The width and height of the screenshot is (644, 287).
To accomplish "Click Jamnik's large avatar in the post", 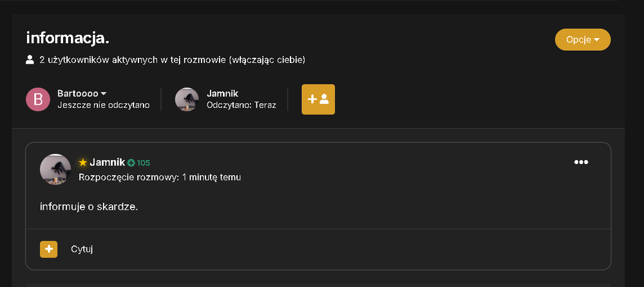I will pyautogui.click(x=55, y=169).
